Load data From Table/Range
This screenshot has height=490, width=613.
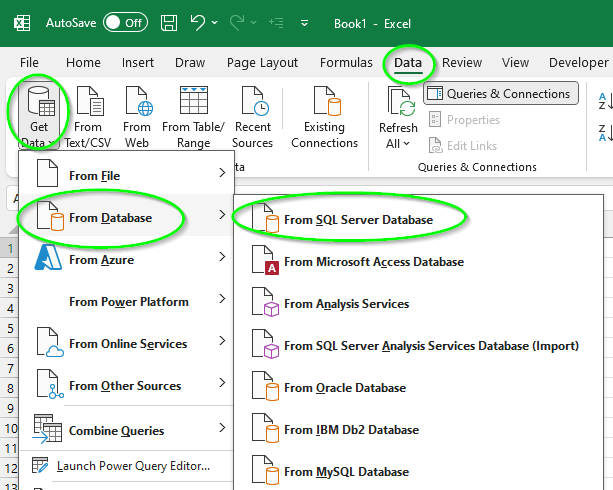194,117
